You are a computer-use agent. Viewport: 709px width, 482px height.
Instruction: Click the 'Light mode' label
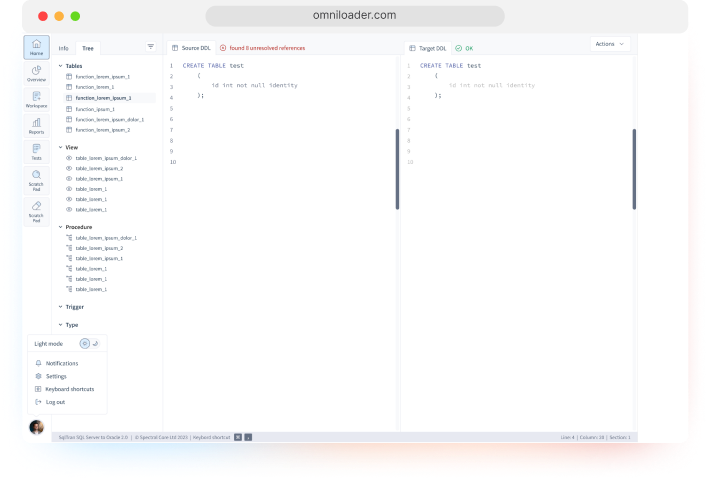49,344
